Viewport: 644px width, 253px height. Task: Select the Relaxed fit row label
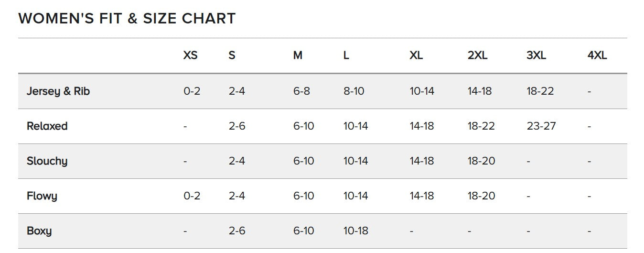(x=47, y=126)
